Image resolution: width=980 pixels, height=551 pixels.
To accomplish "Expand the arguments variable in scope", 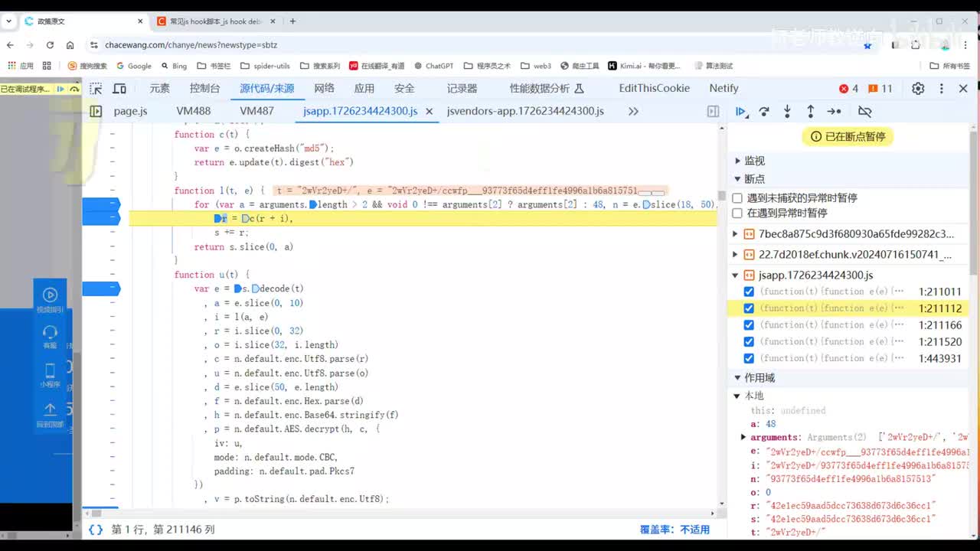I will click(743, 437).
